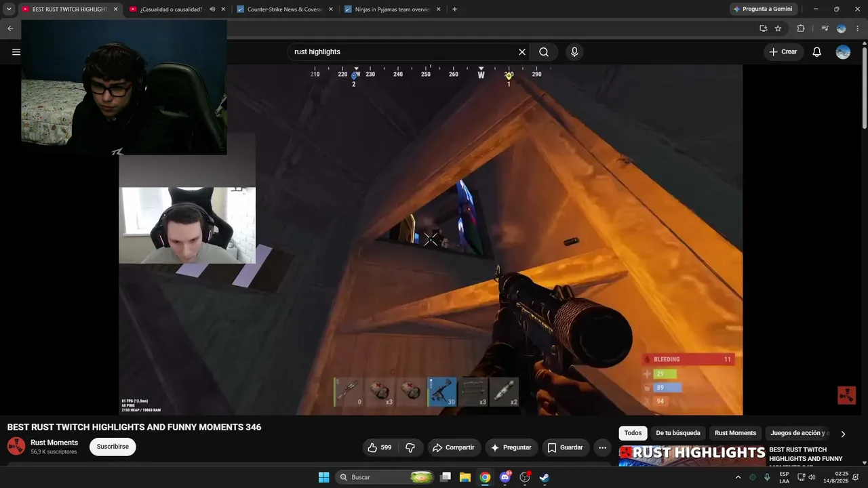Mute the '¿Casualidad o causalidad?' tab audio
The width and height of the screenshot is (868, 488).
212,9
